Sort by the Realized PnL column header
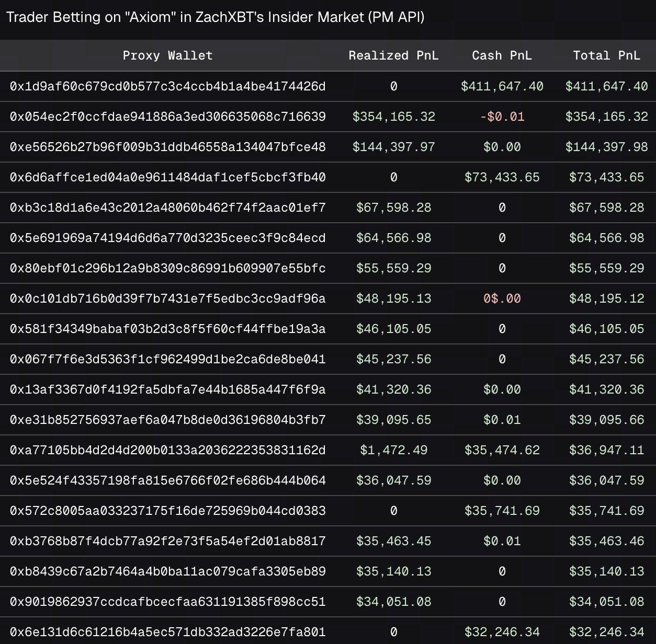The image size is (656, 644). (x=393, y=55)
